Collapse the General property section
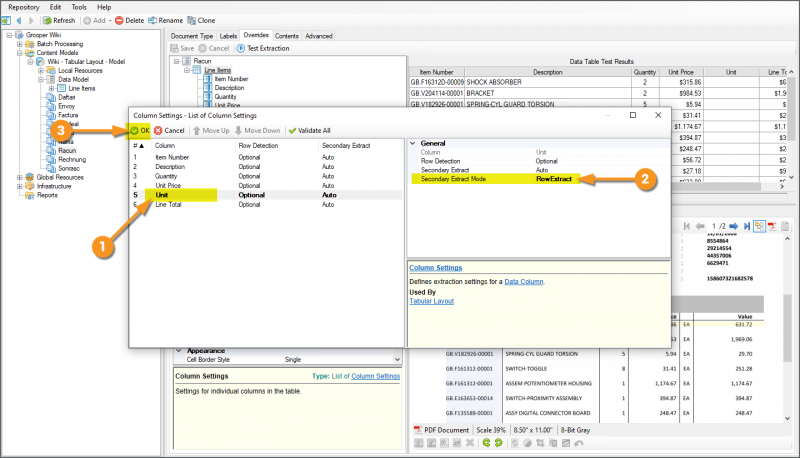Image resolution: width=800 pixels, height=458 pixels. pos(413,143)
